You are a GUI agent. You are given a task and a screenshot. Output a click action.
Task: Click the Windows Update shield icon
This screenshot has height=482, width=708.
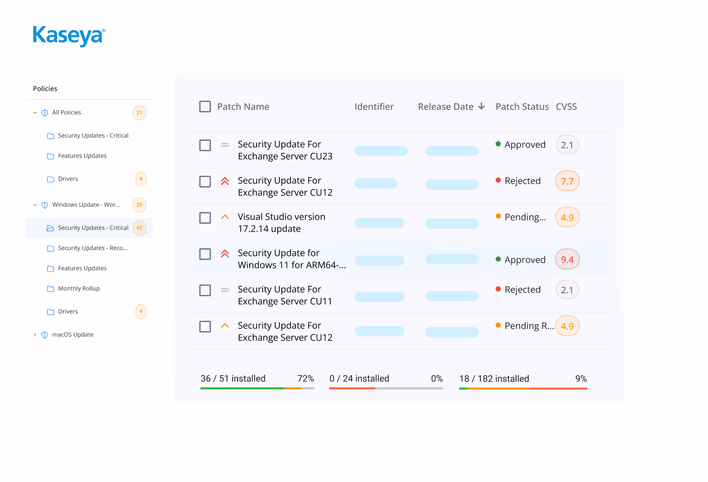45,205
